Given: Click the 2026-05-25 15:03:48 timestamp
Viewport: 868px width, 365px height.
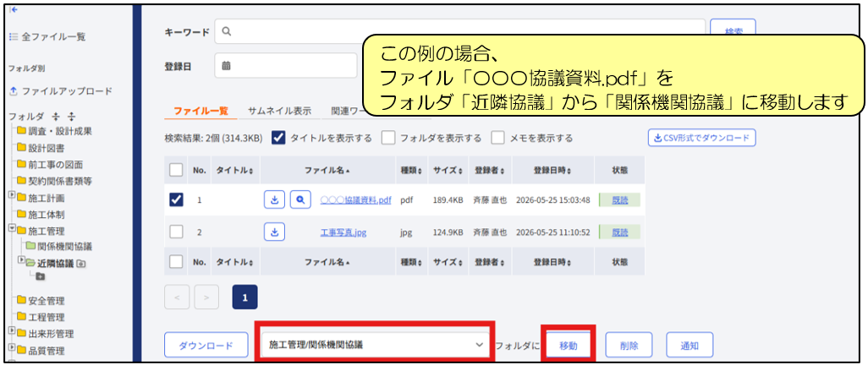Looking at the screenshot, I should coord(553,200).
